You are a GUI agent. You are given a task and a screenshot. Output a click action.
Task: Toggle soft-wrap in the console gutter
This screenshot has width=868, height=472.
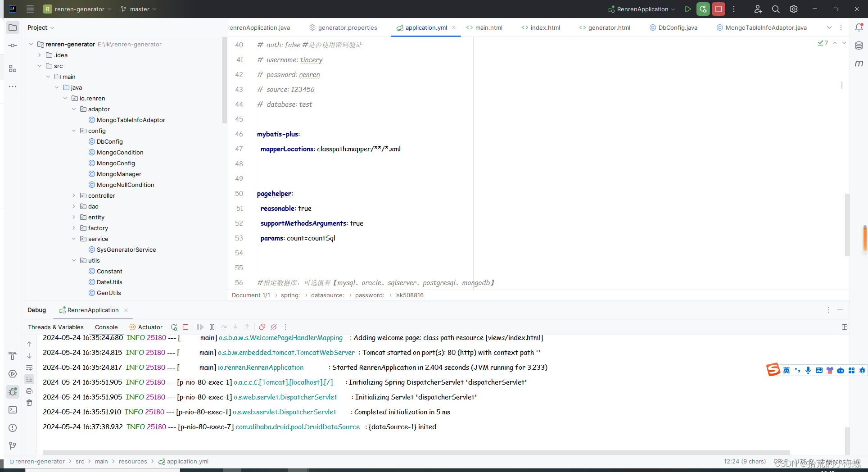pyautogui.click(x=29, y=368)
